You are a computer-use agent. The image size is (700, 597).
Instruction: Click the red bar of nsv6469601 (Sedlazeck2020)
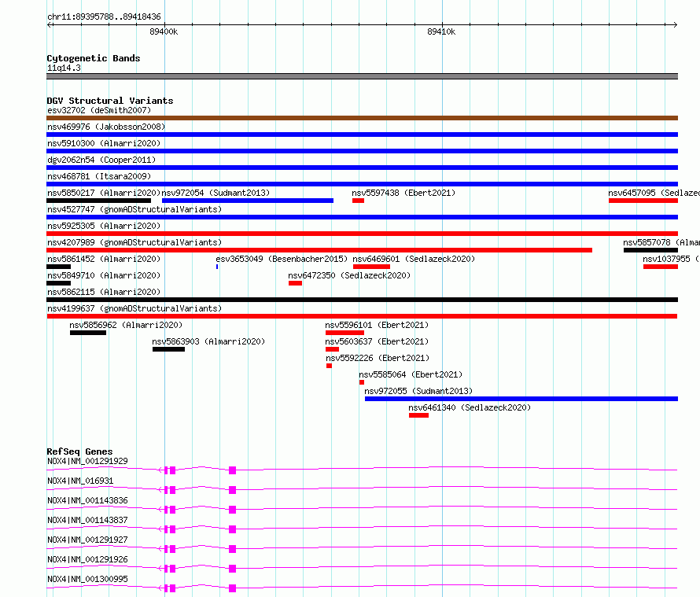(x=371, y=267)
